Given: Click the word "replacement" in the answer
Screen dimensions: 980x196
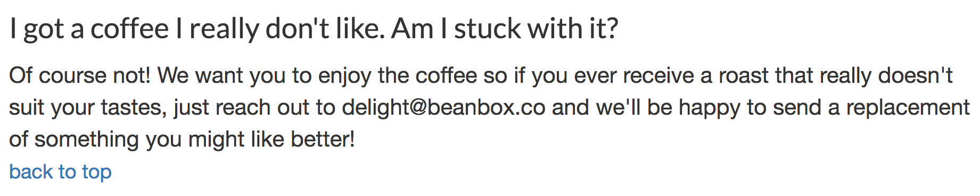Looking at the screenshot, I should (x=908, y=108).
